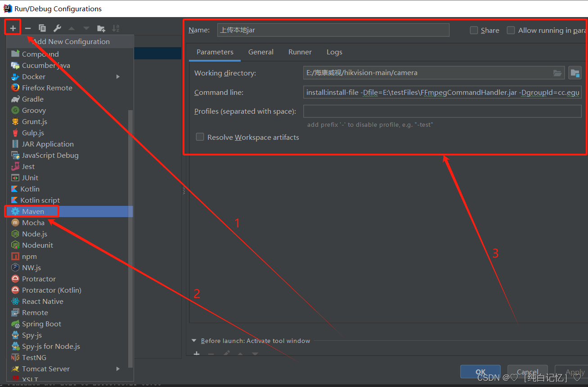Pick React Native from the list

click(70, 301)
